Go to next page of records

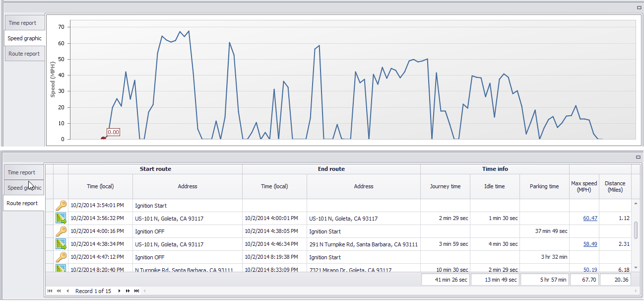128,291
